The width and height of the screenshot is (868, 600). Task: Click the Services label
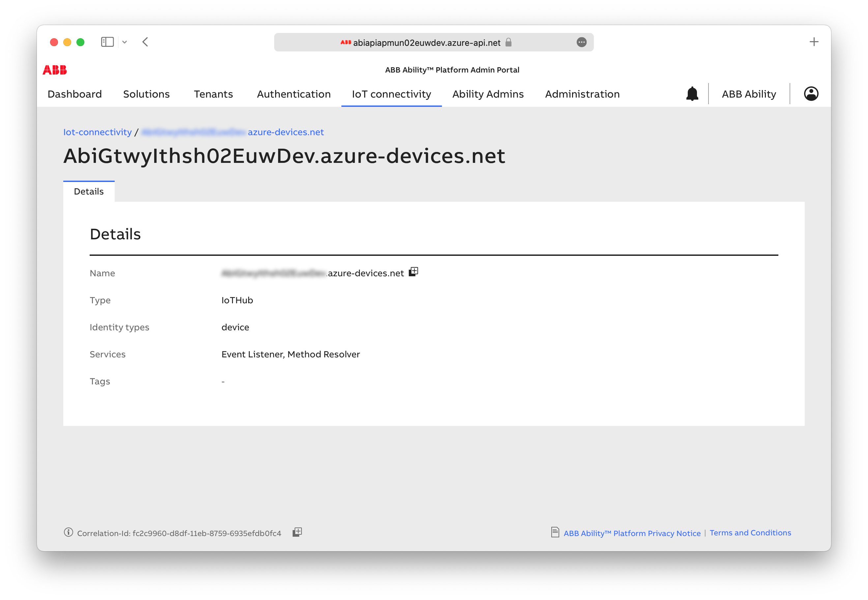(107, 354)
